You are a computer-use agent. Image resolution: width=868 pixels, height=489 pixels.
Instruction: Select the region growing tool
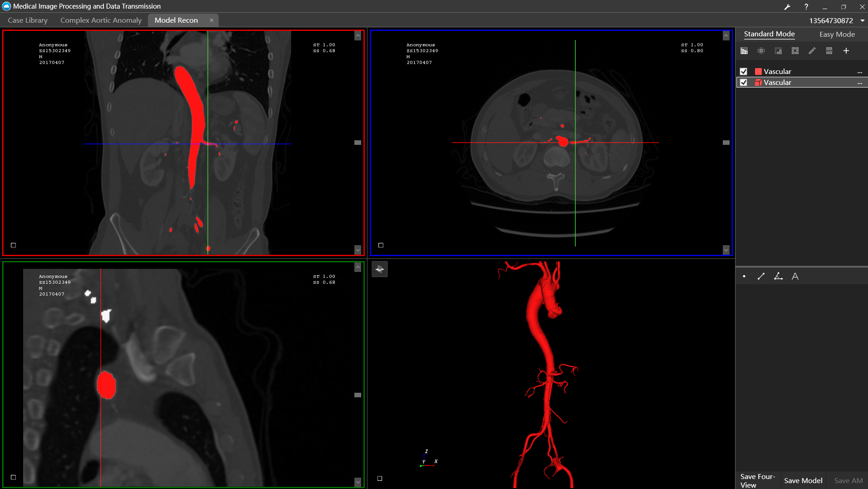pyautogui.click(x=778, y=51)
